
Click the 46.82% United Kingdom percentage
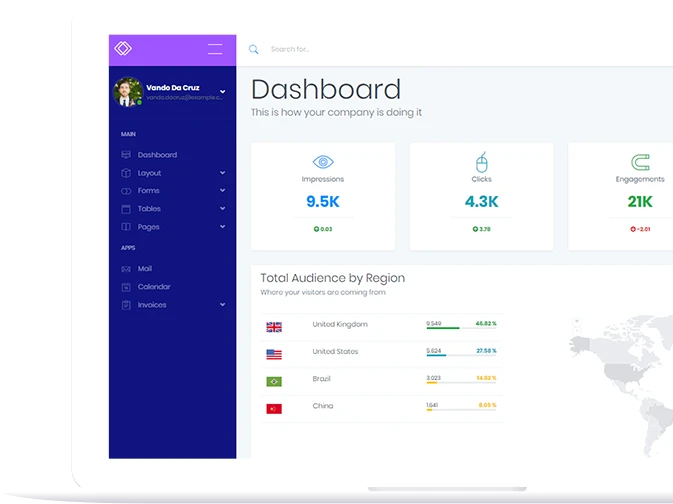[486, 324]
